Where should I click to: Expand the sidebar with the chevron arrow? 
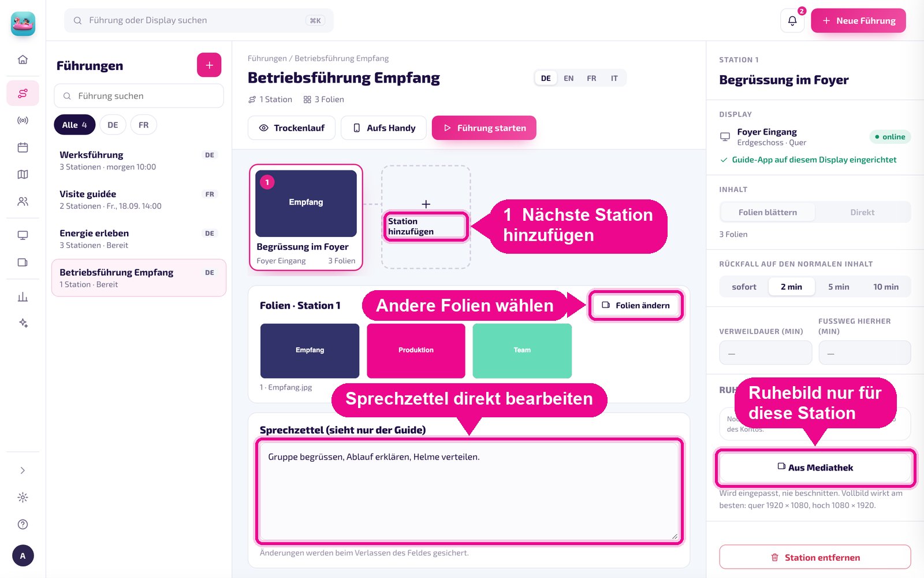[x=23, y=470]
